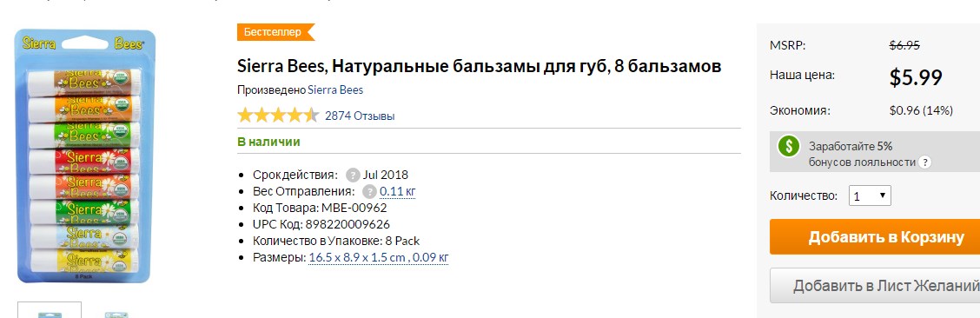This screenshot has height=318, width=980.
Task: Click Добавить в Лист Желаний button
Action: pyautogui.click(x=875, y=286)
